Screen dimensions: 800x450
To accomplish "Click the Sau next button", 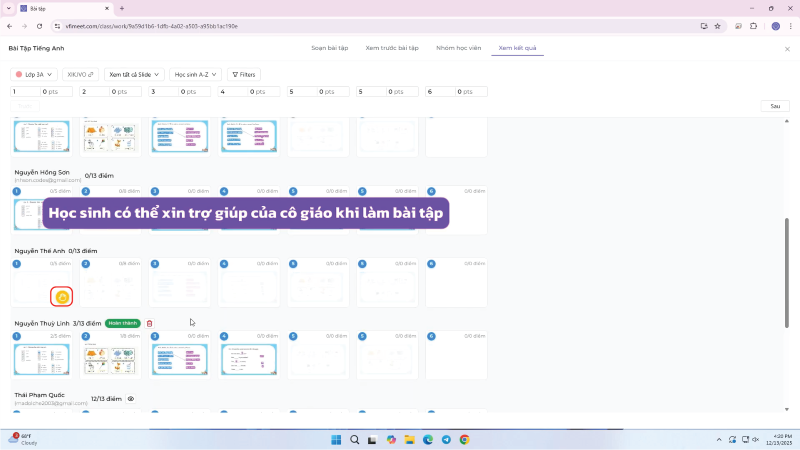I will click(x=775, y=106).
